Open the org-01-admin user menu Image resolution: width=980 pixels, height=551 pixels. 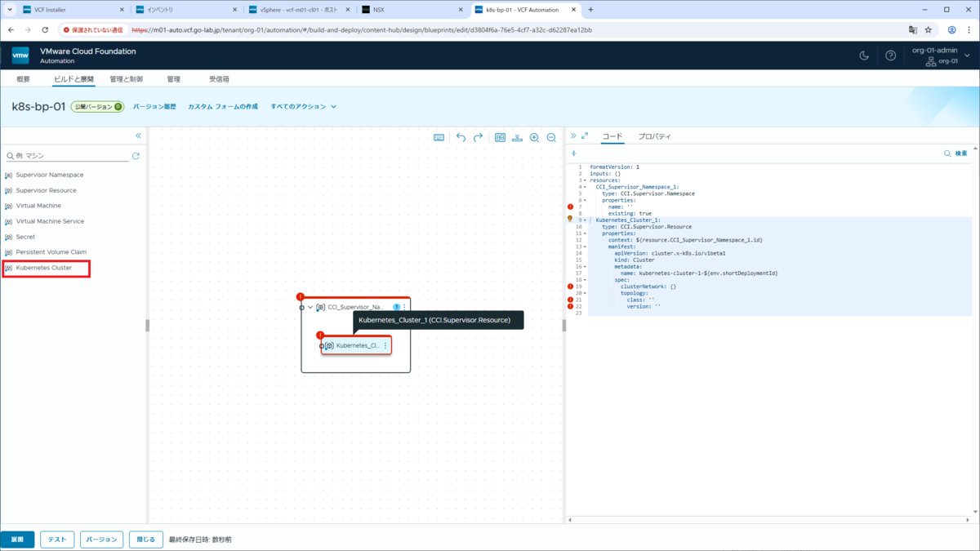(942, 56)
